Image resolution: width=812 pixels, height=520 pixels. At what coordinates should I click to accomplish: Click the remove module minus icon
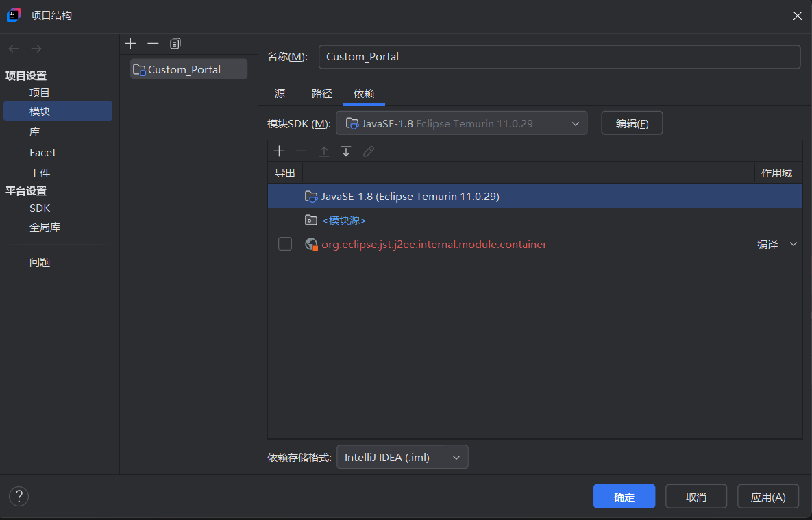coord(153,43)
